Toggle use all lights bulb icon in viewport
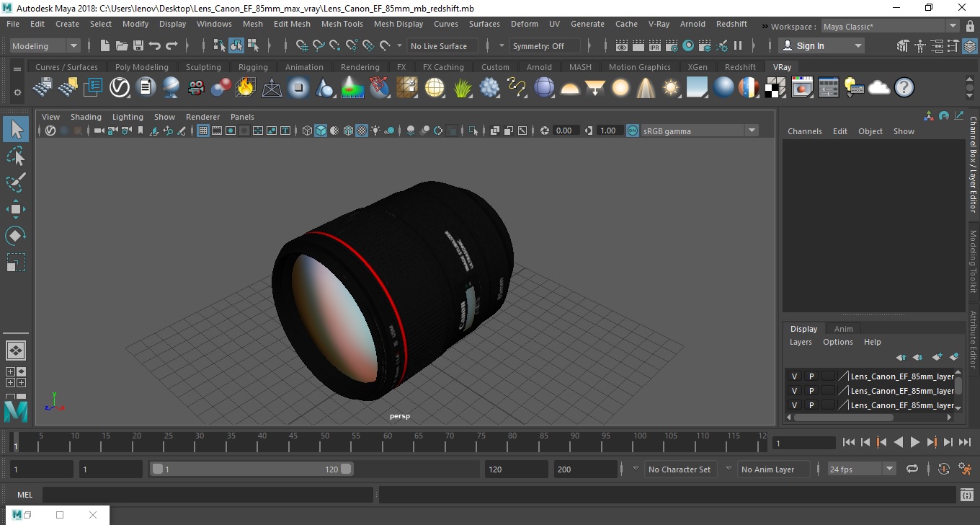The height and width of the screenshot is (525, 980). [x=376, y=131]
